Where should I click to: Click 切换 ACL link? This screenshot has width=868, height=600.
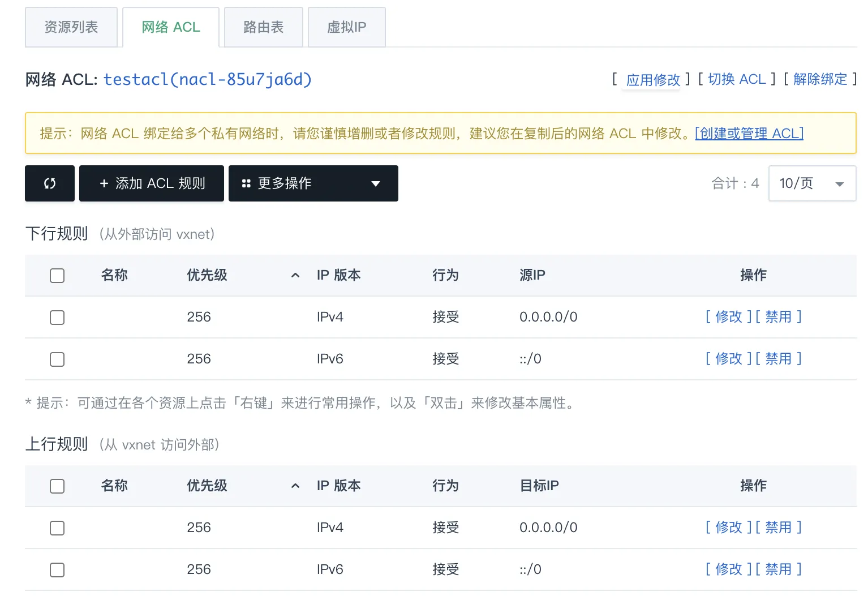click(x=737, y=79)
